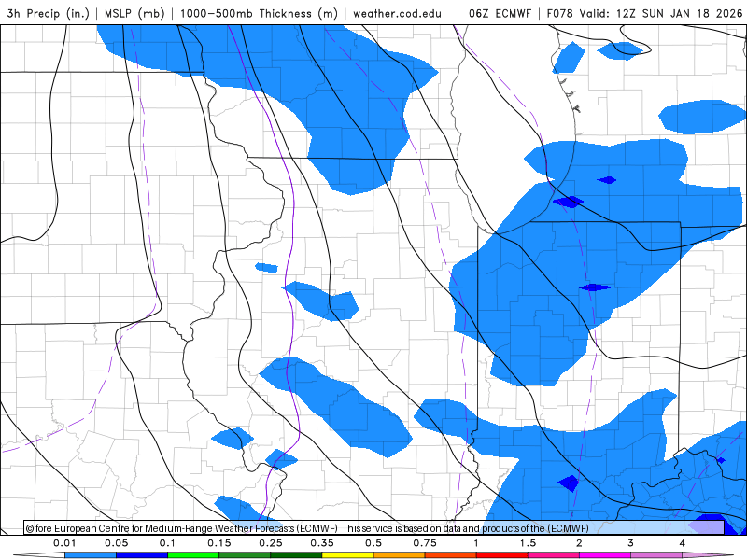Click the ECMWF copyright notice text
Viewport: 747px width, 560px height.
tap(307, 528)
